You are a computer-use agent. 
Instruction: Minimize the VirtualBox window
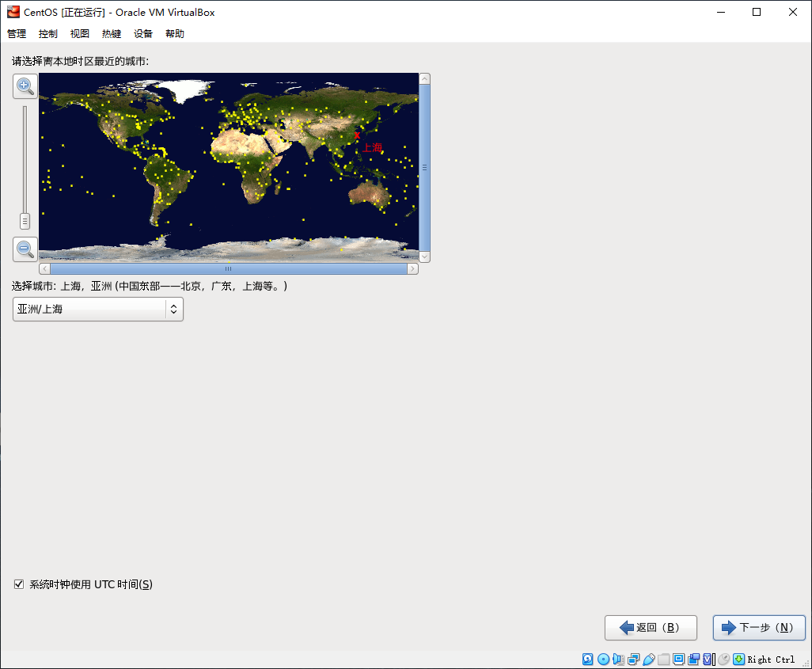(x=721, y=12)
